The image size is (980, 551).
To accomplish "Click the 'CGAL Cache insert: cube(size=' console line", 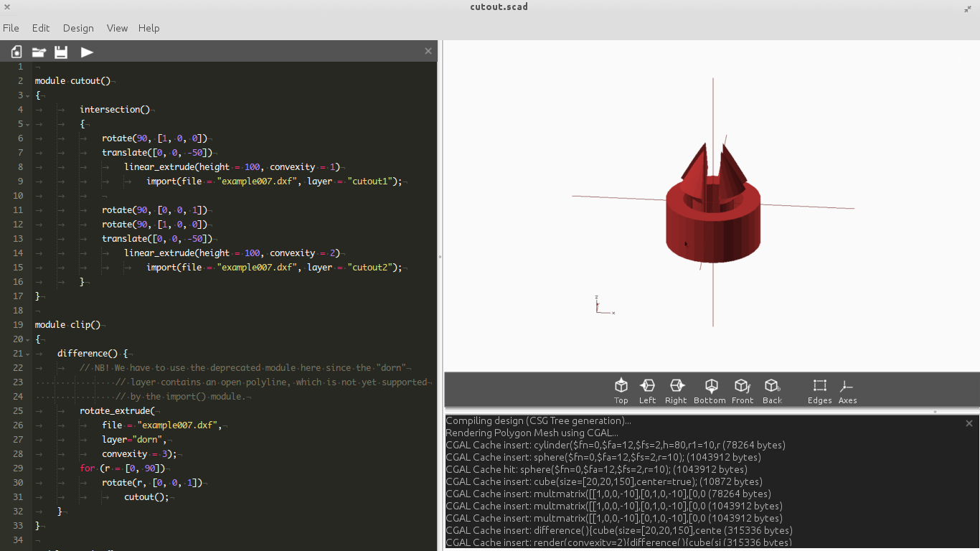I will click(604, 482).
